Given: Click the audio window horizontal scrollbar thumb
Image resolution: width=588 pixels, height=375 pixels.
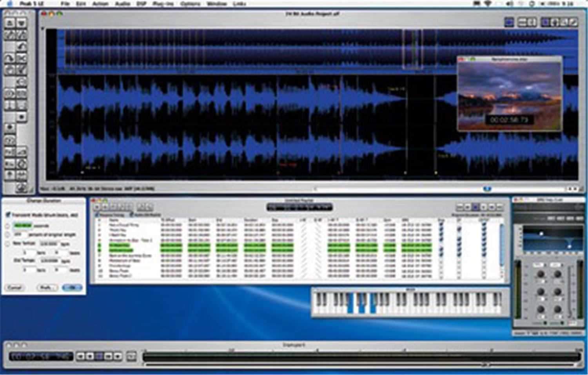Looking at the screenshot, I should pyautogui.click(x=487, y=189).
